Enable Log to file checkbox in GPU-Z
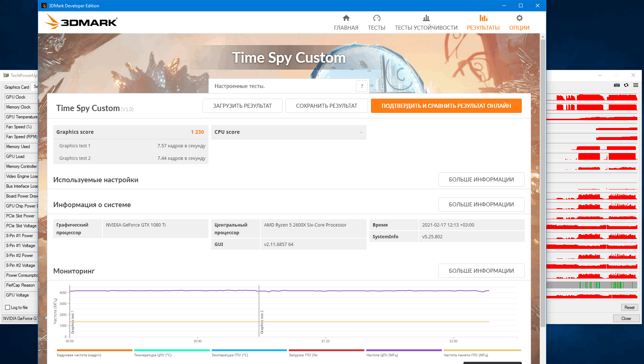This screenshot has width=644, height=364. pos(8,308)
